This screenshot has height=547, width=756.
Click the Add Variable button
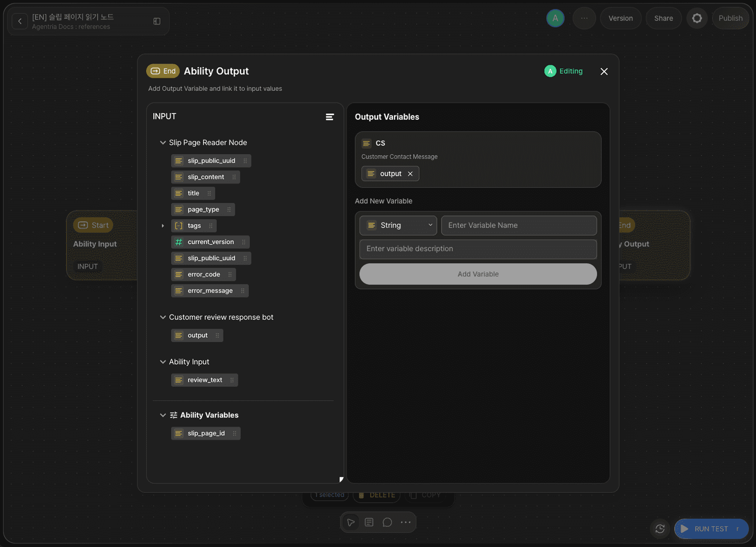tap(478, 274)
